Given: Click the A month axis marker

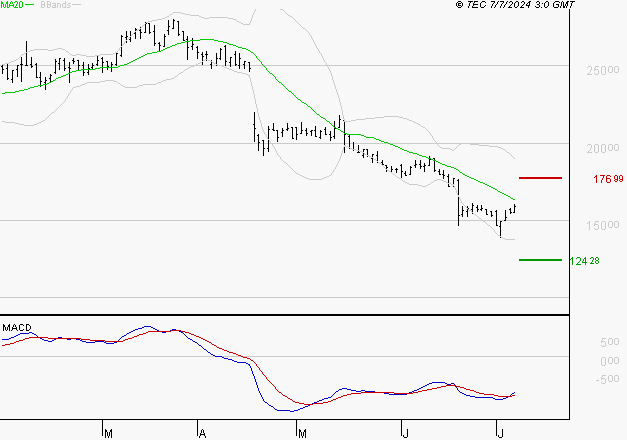Looking at the screenshot, I should [x=202, y=433].
